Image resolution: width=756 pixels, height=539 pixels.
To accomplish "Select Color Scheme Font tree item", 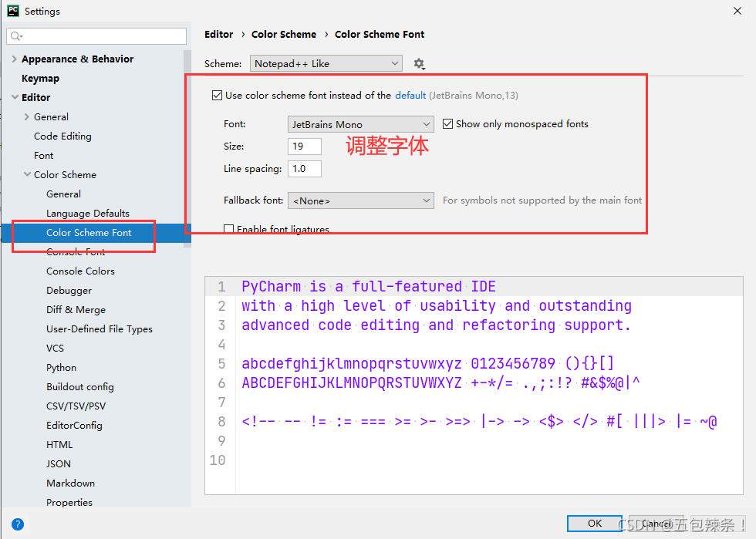I will [89, 232].
